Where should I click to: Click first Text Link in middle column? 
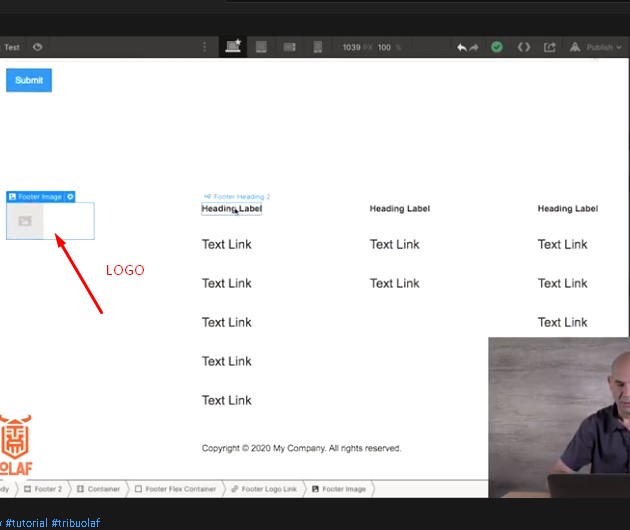(x=395, y=244)
